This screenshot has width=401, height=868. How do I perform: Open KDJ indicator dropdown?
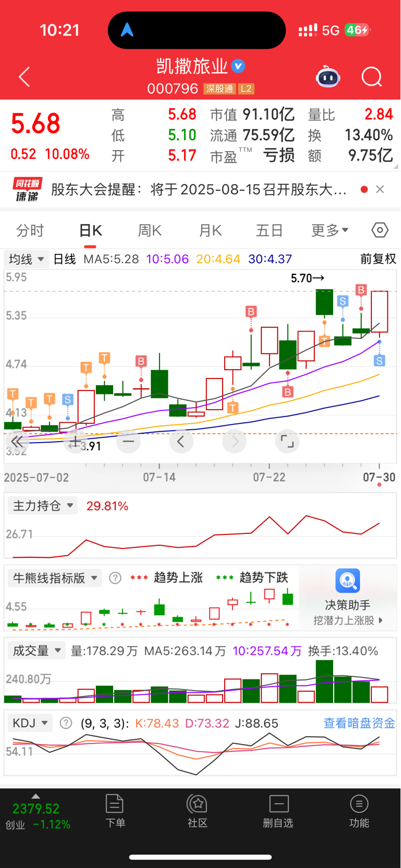click(x=30, y=723)
